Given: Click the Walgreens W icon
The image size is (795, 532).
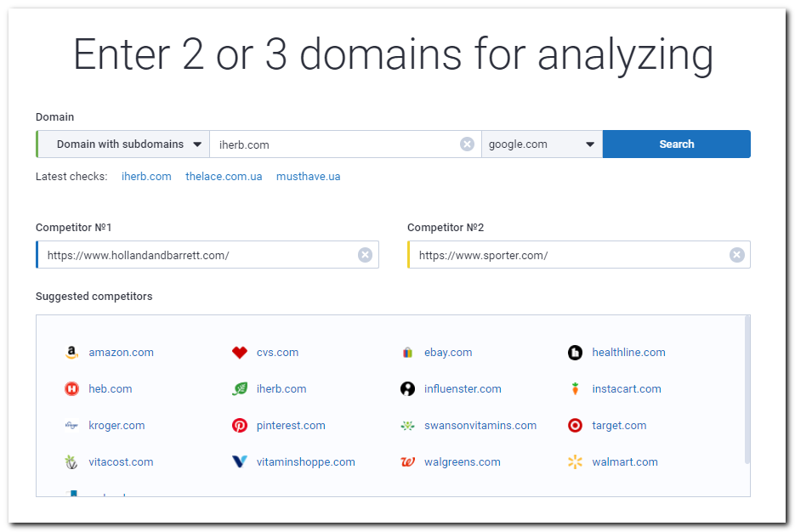Looking at the screenshot, I should pyautogui.click(x=407, y=461).
